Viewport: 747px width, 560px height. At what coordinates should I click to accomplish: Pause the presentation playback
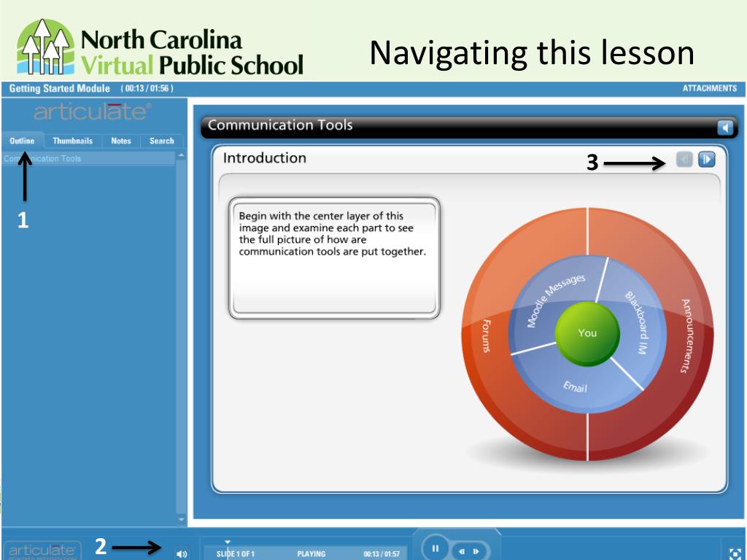[x=435, y=548]
